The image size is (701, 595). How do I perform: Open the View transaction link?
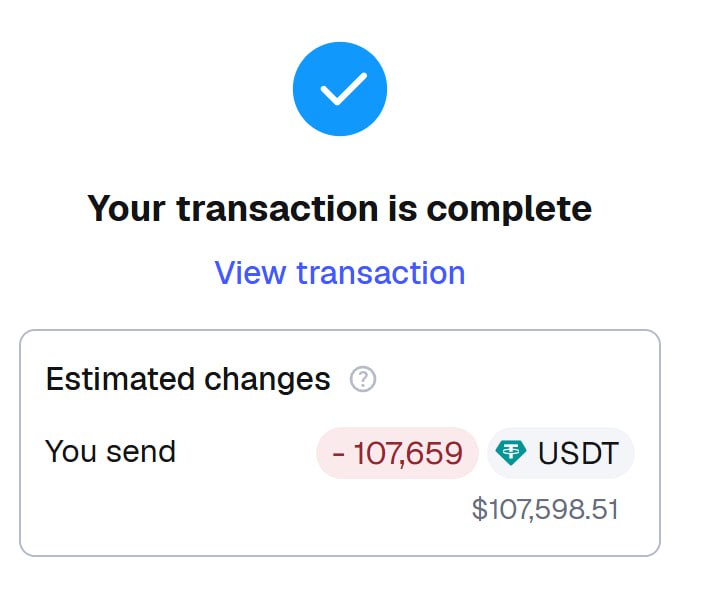coord(340,272)
